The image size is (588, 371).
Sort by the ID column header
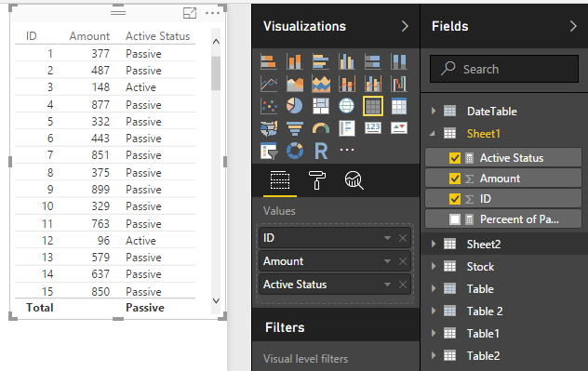point(31,36)
